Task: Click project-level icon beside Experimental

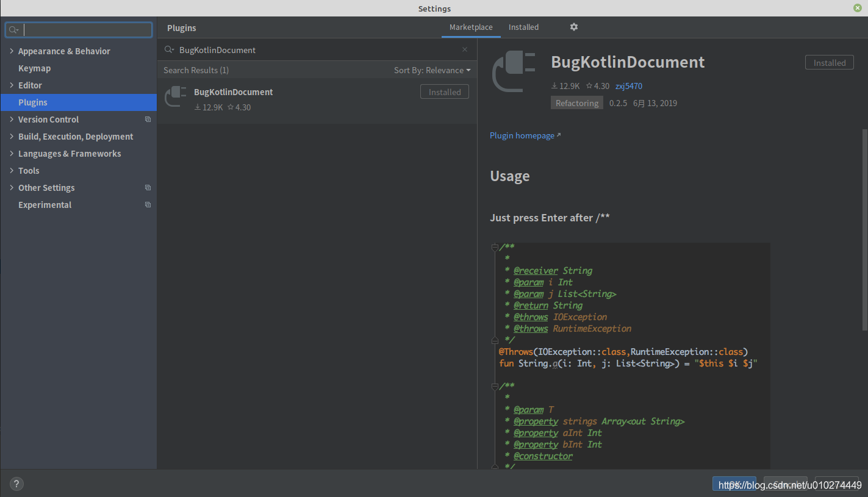Action: pos(148,205)
